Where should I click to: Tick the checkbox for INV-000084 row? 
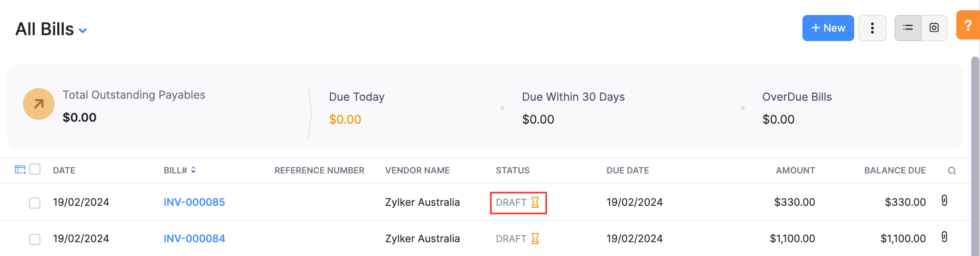coord(34,239)
